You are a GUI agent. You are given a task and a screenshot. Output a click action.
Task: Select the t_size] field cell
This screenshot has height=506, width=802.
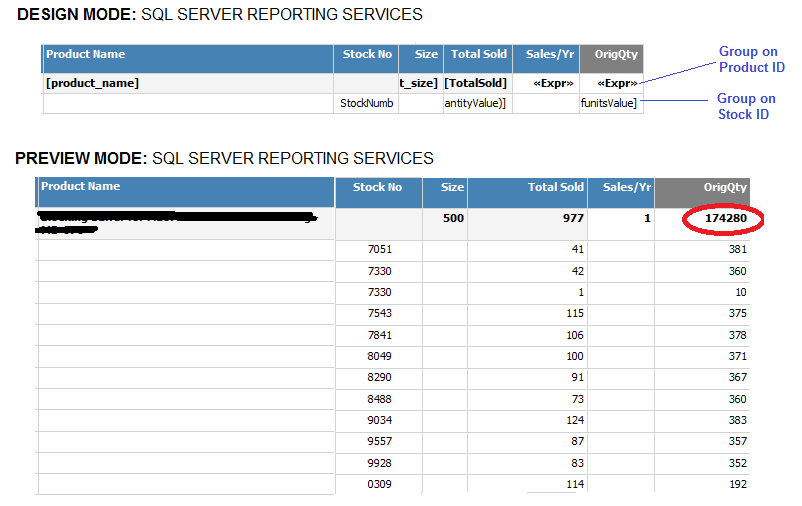421,83
